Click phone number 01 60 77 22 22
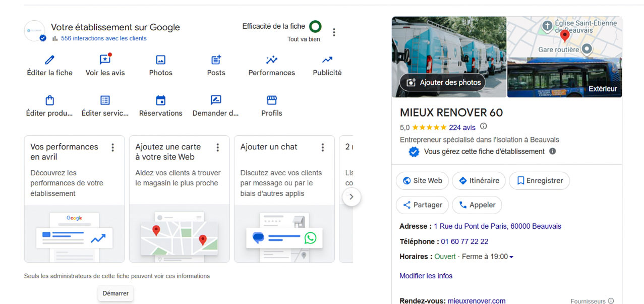The height and width of the screenshot is (304, 644). click(464, 241)
